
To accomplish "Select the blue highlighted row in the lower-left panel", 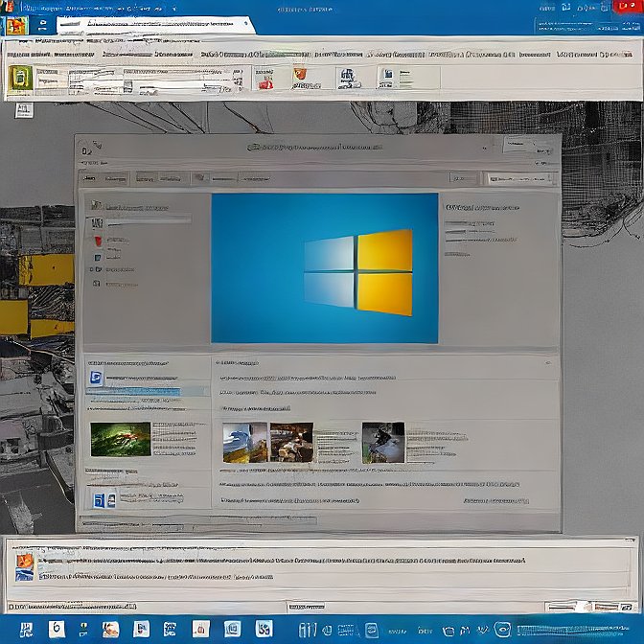I will pos(148,391).
